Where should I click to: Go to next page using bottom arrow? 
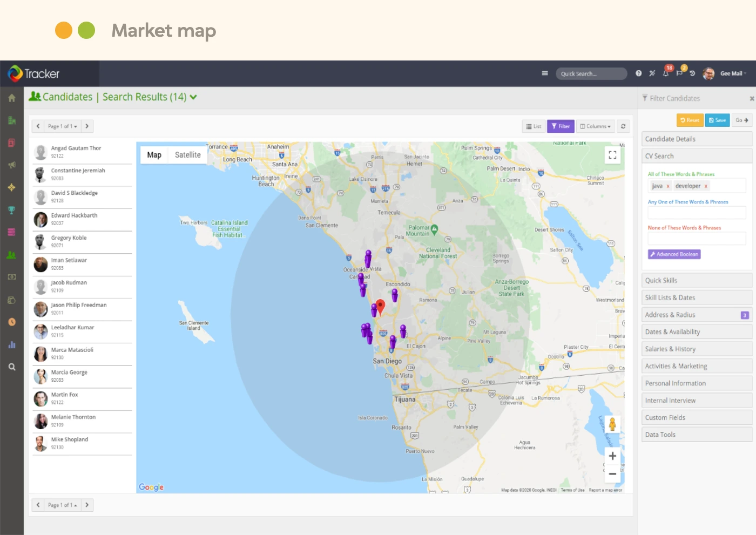click(x=87, y=505)
